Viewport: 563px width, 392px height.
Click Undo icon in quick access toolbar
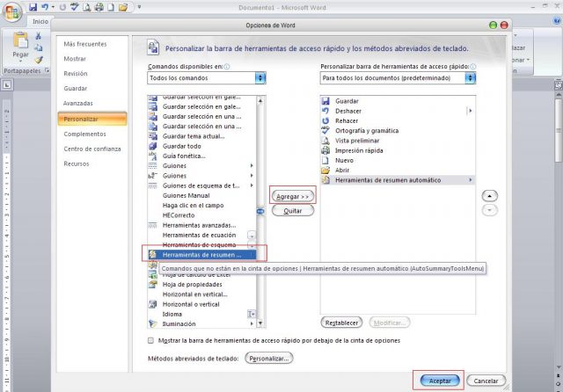coord(45,7)
